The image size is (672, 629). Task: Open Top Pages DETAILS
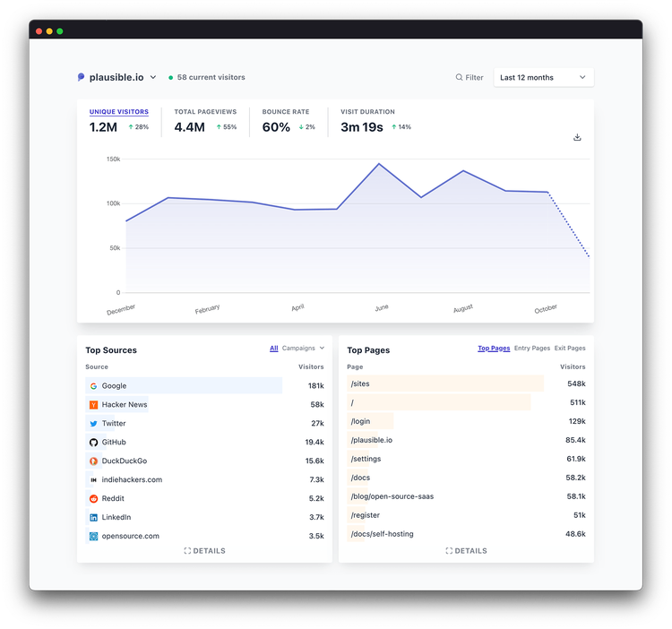pos(466,550)
